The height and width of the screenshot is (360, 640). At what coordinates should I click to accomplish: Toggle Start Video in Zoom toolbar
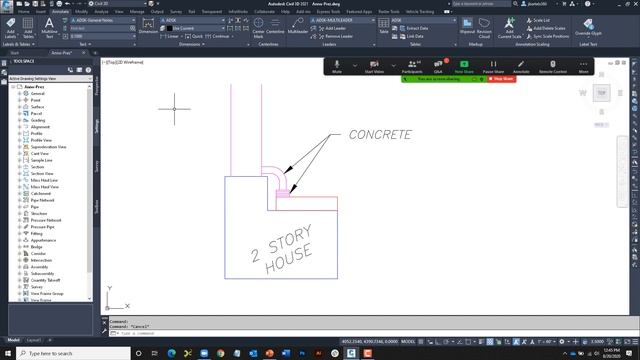(x=374, y=67)
